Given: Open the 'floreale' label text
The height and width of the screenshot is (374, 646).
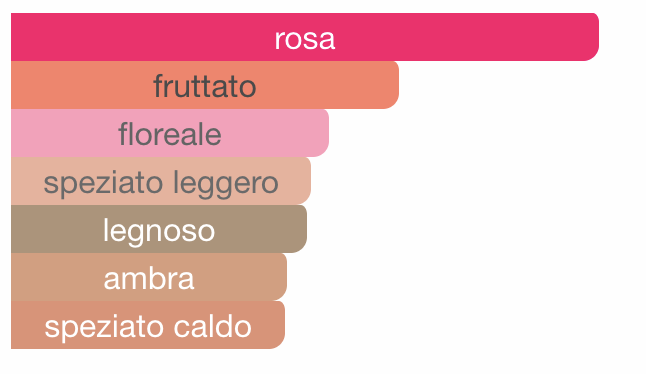Looking at the screenshot, I should 170,134.
